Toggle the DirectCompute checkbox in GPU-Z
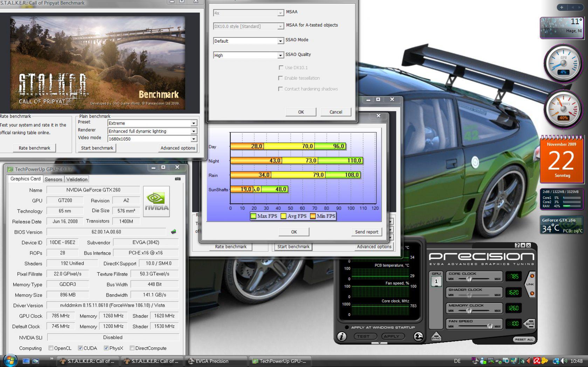The width and height of the screenshot is (588, 367). click(132, 348)
